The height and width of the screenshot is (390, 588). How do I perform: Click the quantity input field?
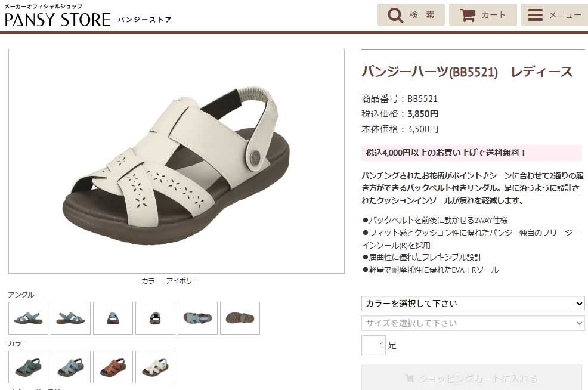(x=373, y=345)
